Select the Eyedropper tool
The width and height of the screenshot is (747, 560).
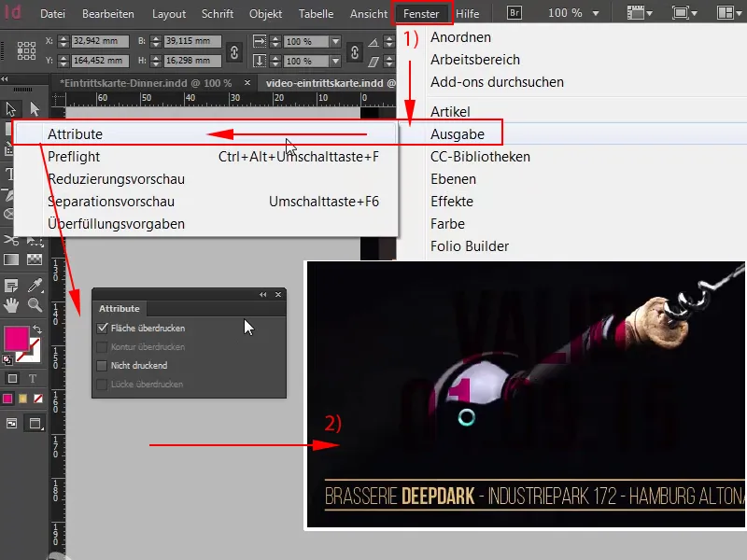coord(35,285)
